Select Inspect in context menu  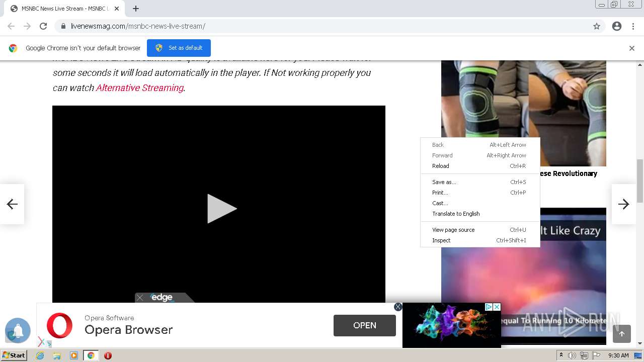(x=479, y=240)
